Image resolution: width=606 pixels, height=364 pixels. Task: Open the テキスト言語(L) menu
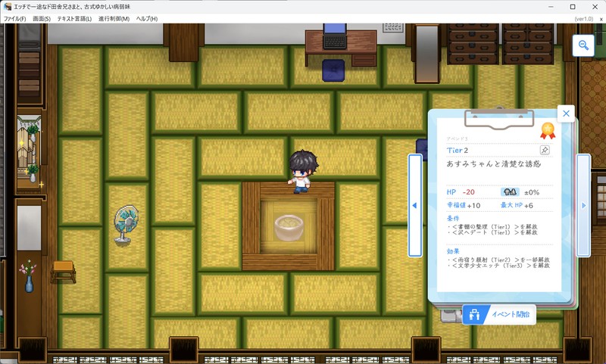pos(74,18)
